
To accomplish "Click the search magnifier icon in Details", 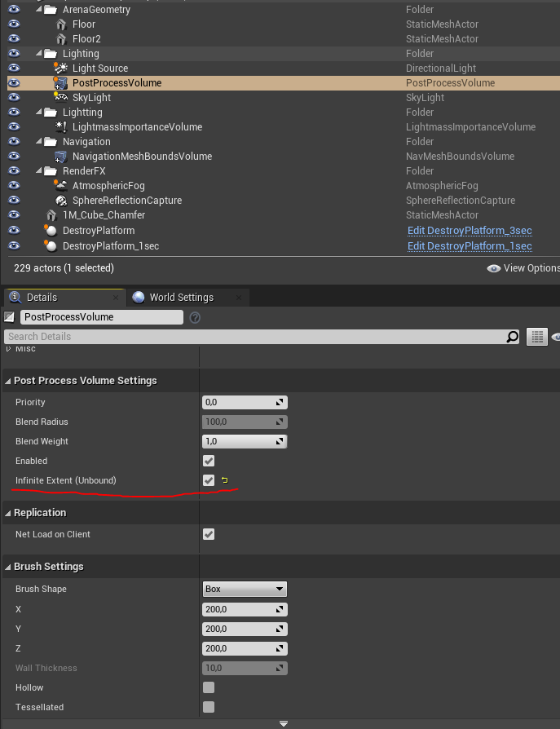I will point(512,337).
